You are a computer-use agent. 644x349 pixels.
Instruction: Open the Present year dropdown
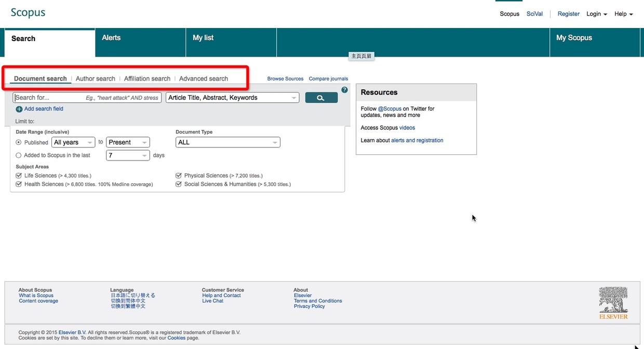tap(128, 142)
